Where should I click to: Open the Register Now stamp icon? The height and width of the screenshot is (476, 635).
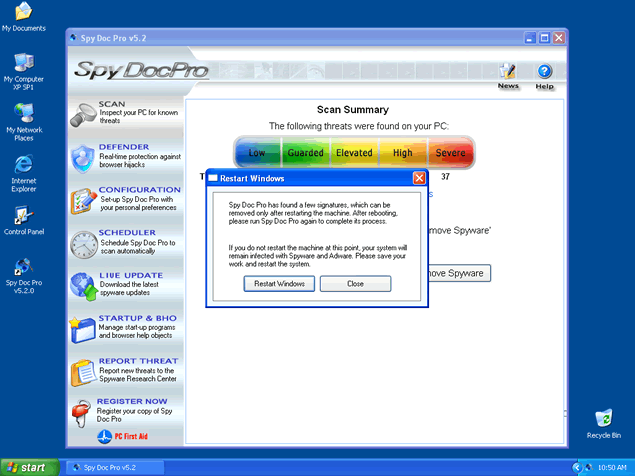tap(83, 412)
